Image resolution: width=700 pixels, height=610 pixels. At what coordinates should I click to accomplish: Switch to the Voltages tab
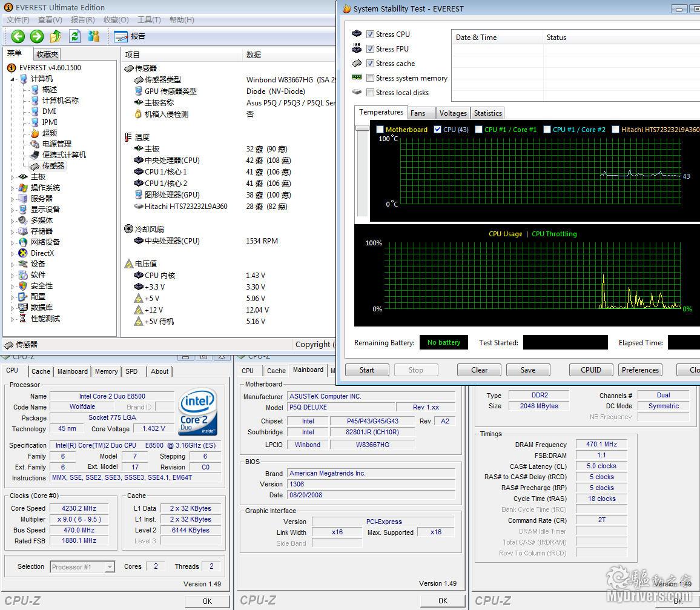(453, 113)
